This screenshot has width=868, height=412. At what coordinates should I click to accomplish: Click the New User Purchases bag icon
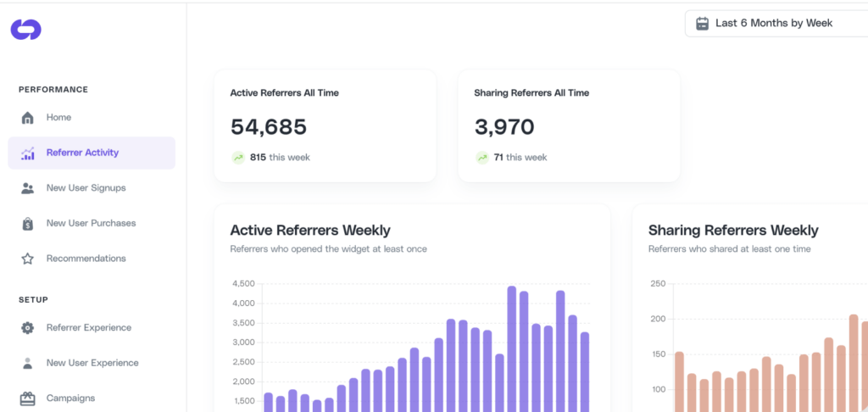coord(27,224)
